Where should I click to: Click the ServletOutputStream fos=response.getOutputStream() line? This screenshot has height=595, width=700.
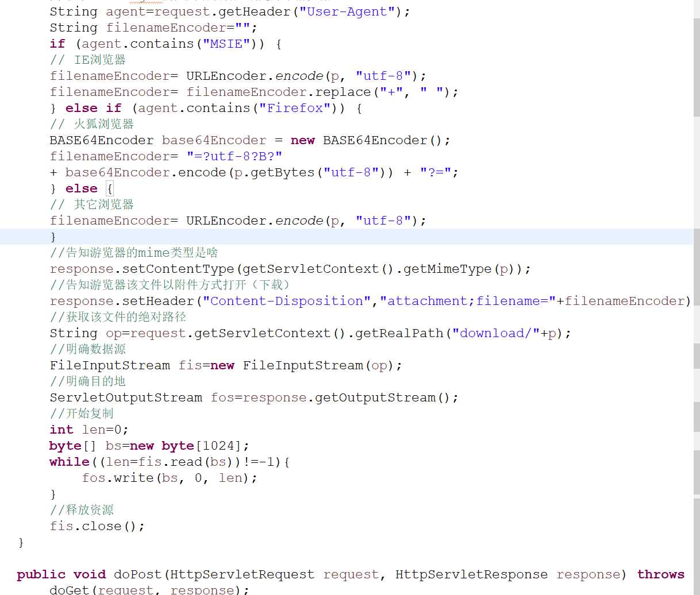click(254, 397)
